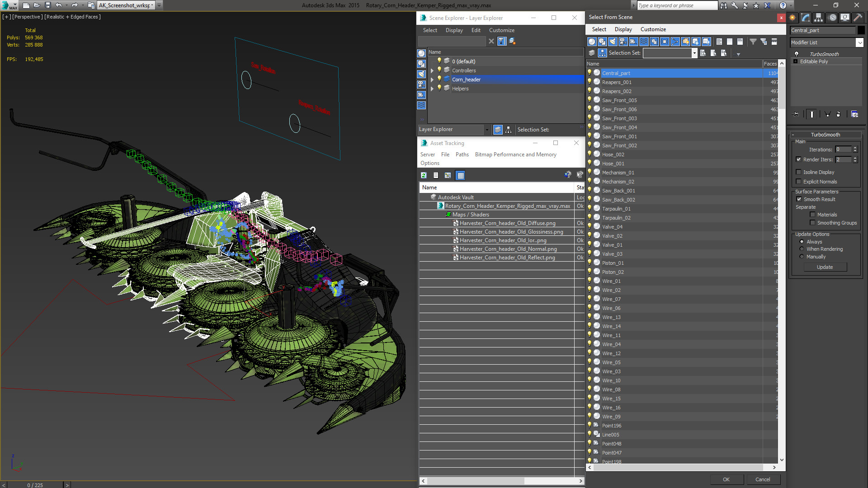Screen dimensions: 868x488
Task: Expand Editable Poly plus in modifier stack
Action: pyautogui.click(x=795, y=61)
